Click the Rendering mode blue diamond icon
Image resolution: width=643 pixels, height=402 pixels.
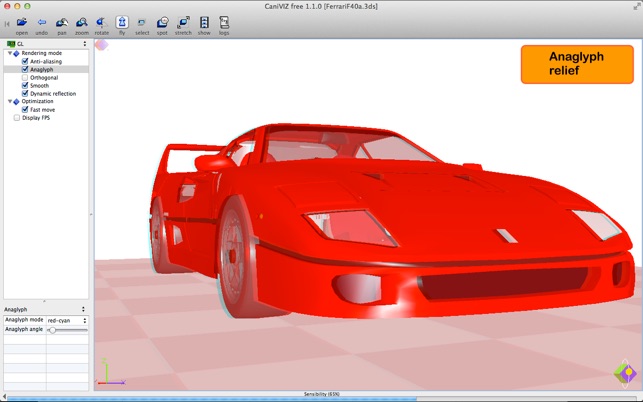pos(16,53)
